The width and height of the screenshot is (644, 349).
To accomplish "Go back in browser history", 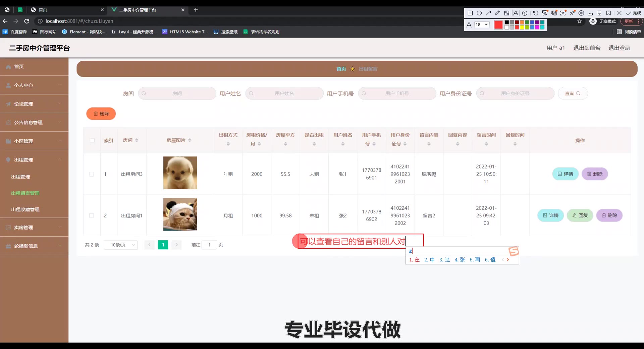I will click(x=5, y=21).
